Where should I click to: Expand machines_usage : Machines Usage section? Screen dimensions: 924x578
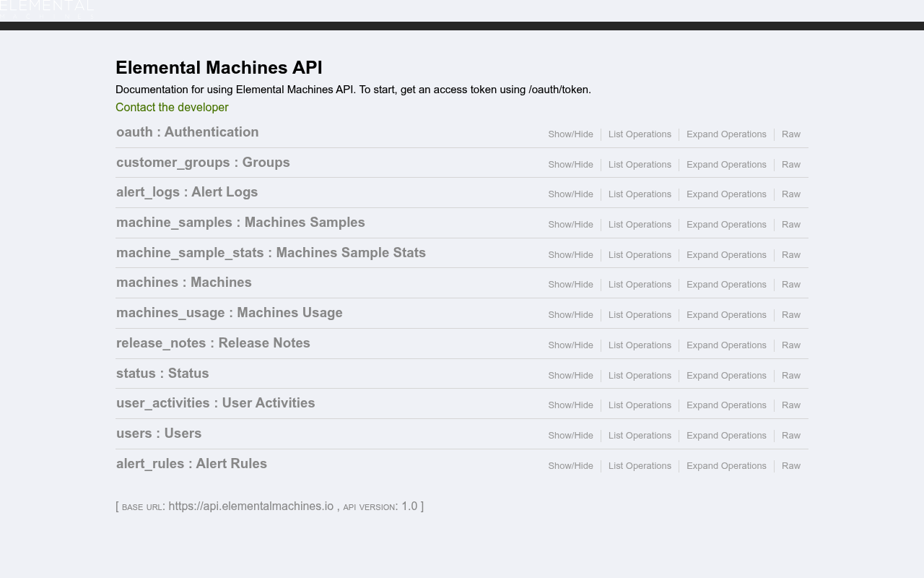click(230, 313)
